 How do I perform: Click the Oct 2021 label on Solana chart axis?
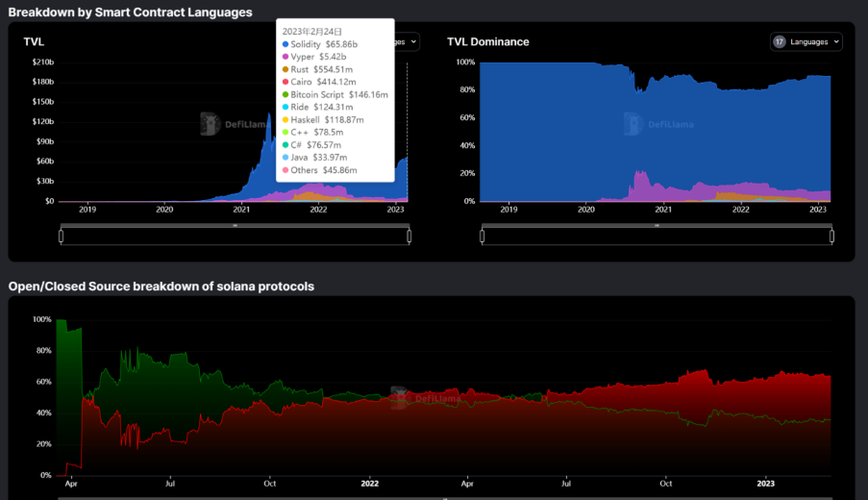tap(269, 484)
